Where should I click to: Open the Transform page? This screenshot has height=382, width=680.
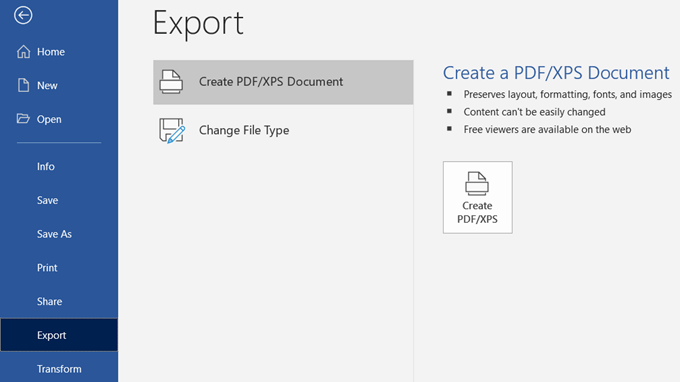pos(59,369)
